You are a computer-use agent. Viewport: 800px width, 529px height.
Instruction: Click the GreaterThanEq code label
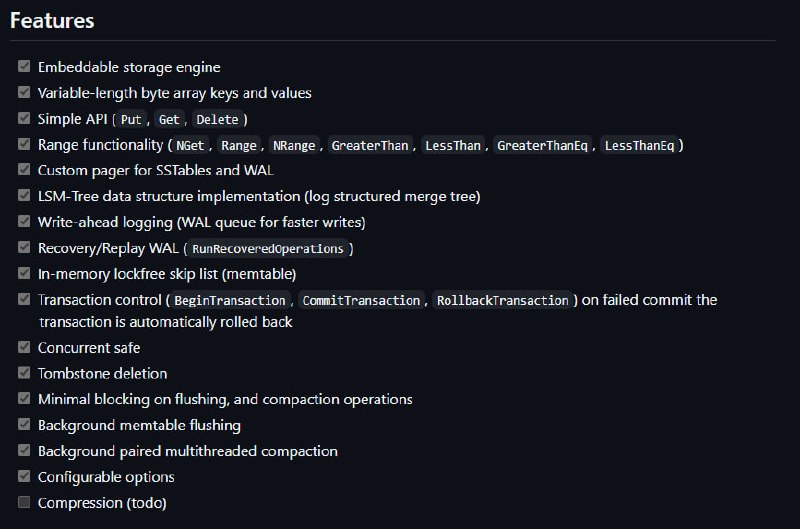542,146
